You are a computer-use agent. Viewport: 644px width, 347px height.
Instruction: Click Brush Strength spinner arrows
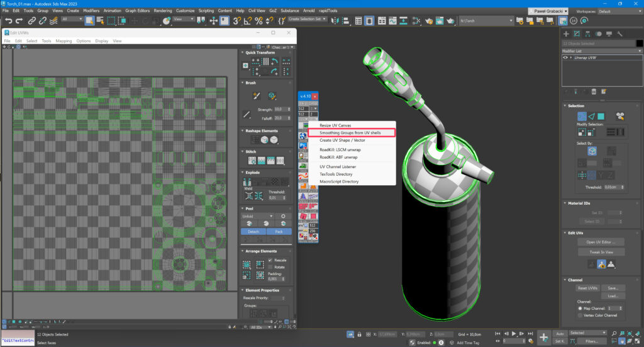coord(289,110)
